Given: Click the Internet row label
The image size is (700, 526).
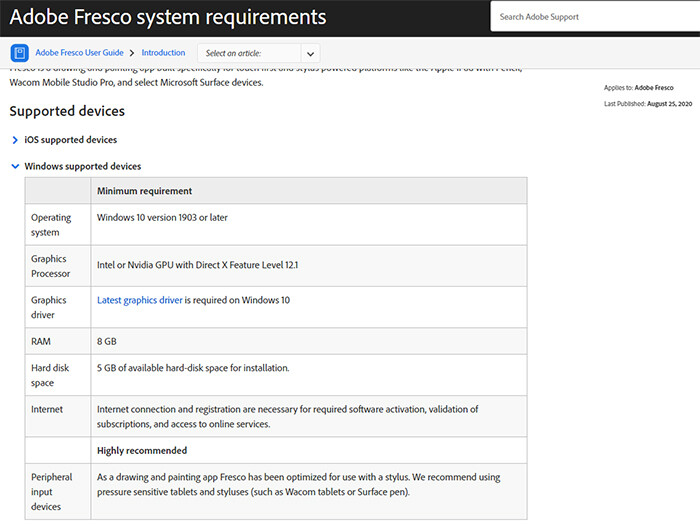Looking at the screenshot, I should 47,409.
